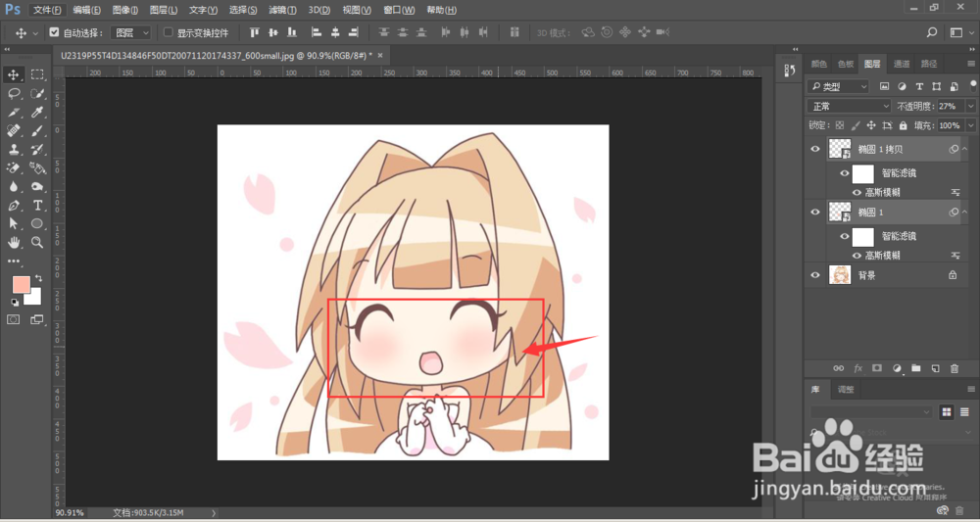Toggle the layer filter on/off switch

pos(971,87)
